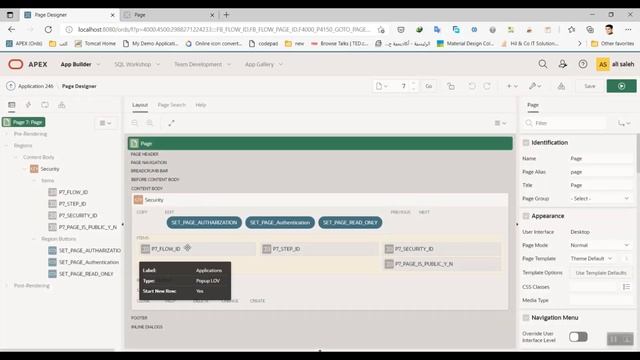Select the Page property editor tab
The image size is (640, 360).
(533, 105)
